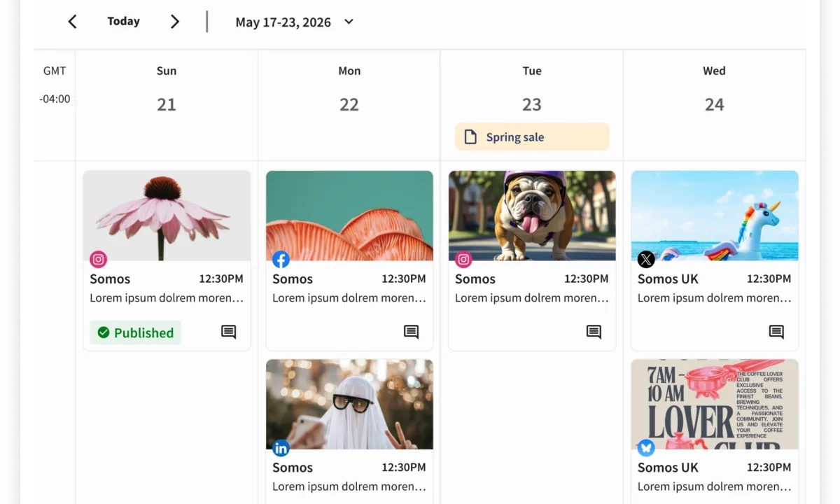Open comments on Sunday's published post
Screen dimensions: 840x504
229,332
